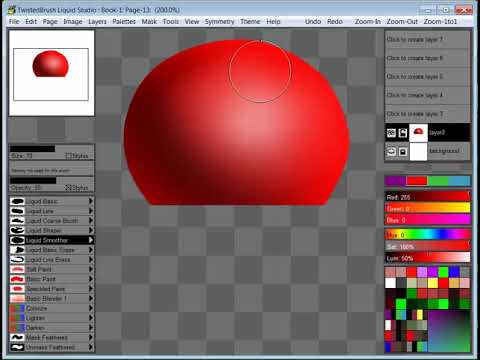480x360 pixels.
Task: Expand the Soft Paint arrow
Action: click(x=91, y=269)
